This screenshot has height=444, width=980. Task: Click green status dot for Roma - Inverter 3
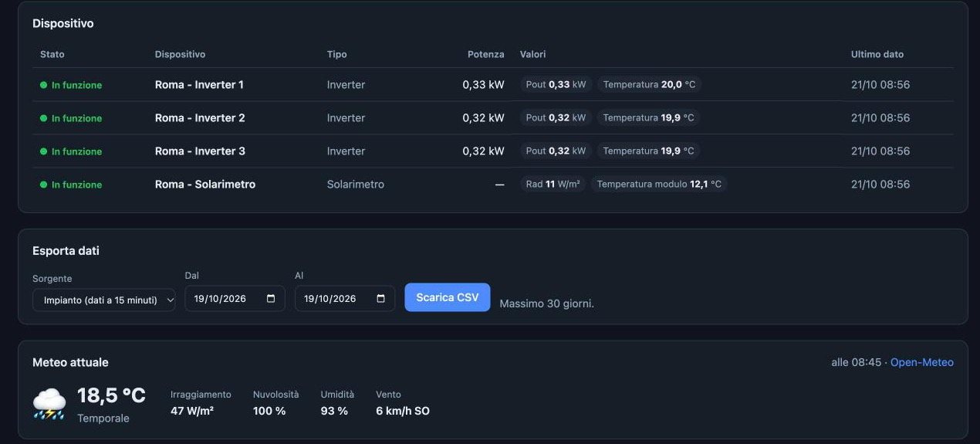(x=44, y=151)
